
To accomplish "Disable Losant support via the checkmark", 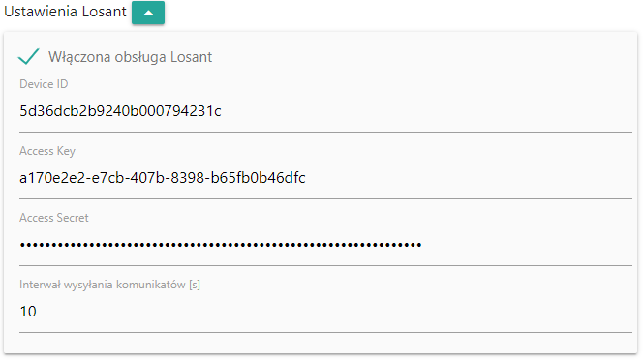I will click(28, 57).
